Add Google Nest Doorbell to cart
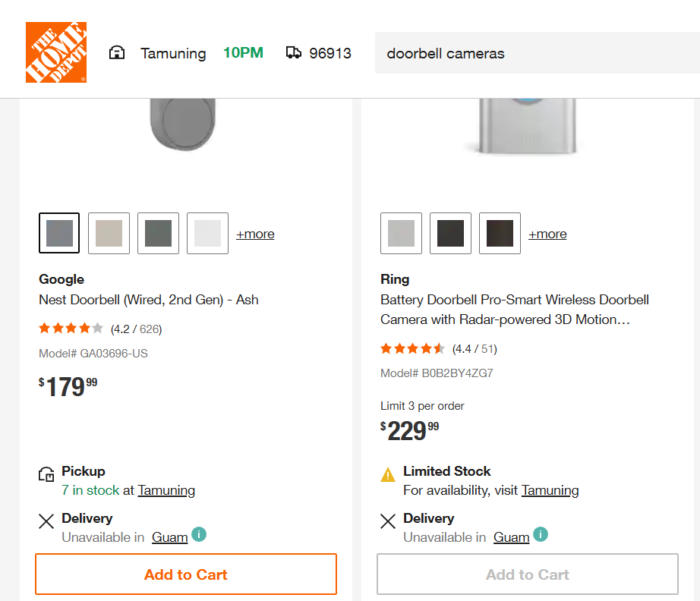700x601 pixels. pyautogui.click(x=186, y=574)
